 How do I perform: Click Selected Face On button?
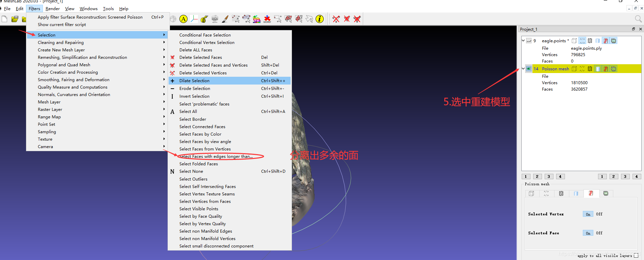pos(588,233)
